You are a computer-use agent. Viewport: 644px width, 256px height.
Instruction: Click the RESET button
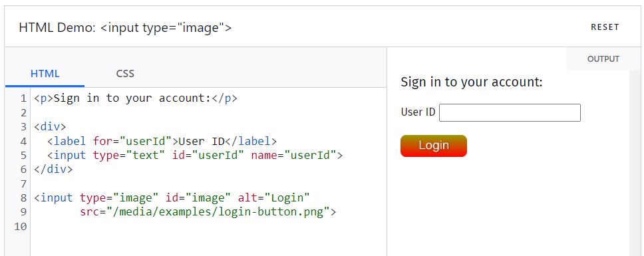point(605,27)
